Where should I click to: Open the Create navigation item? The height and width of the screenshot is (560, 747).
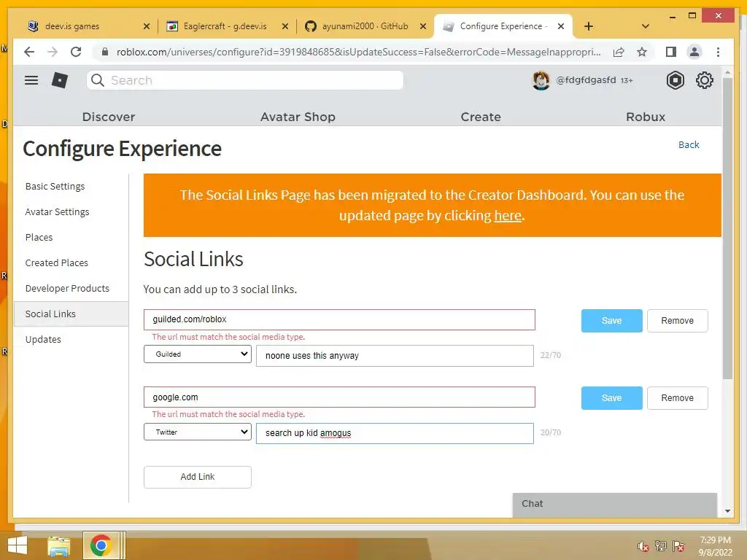(481, 117)
